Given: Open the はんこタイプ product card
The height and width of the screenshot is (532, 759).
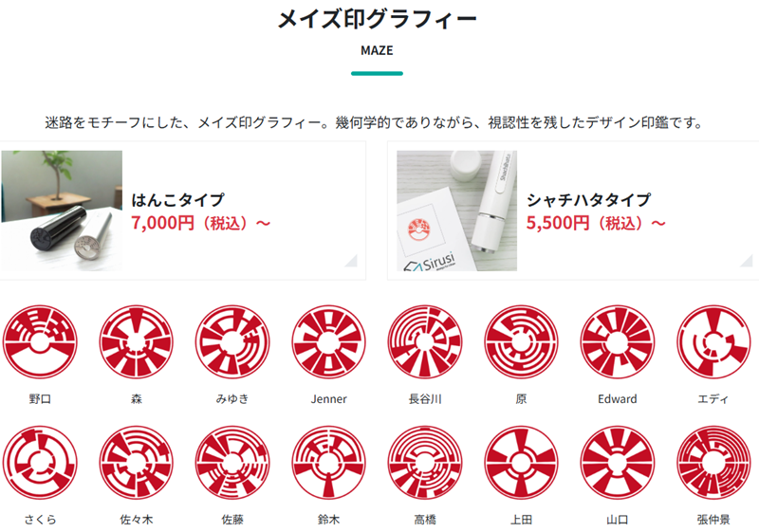Looking at the screenshot, I should pyautogui.click(x=182, y=211).
